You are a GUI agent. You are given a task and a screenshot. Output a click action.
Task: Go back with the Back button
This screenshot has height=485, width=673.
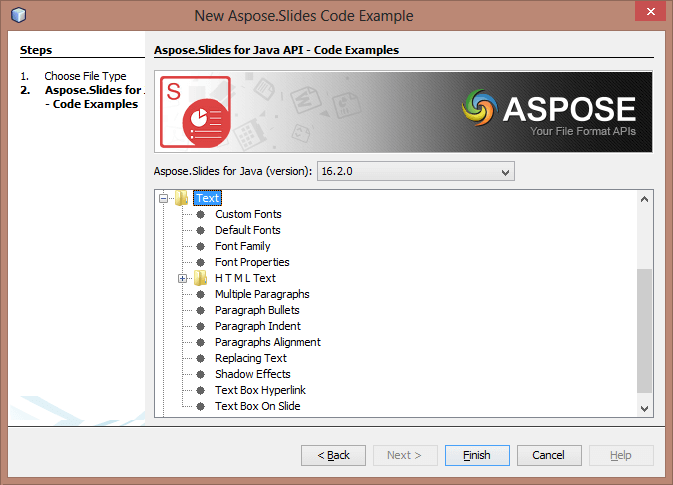[x=333, y=455]
